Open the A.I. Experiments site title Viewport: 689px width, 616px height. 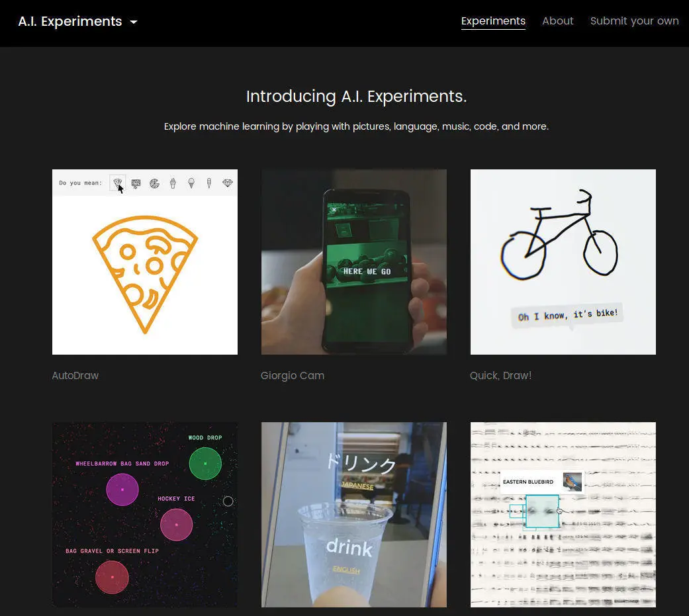[70, 21]
